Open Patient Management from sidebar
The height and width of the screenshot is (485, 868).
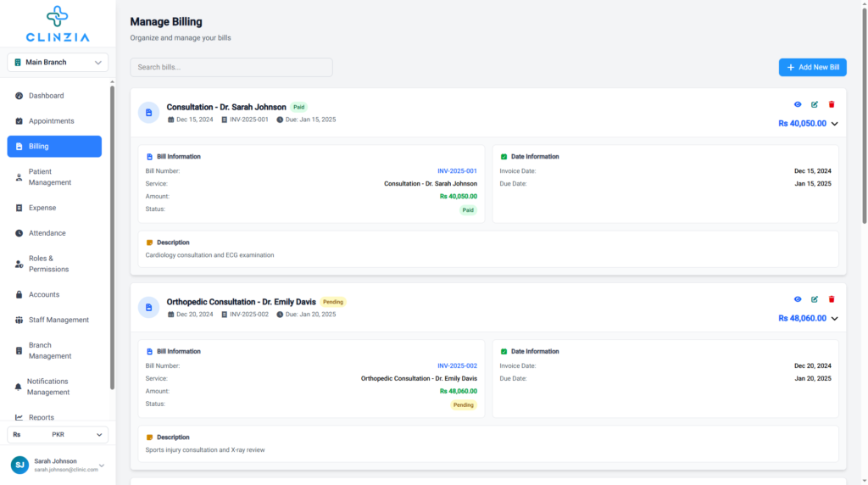pyautogui.click(x=49, y=177)
